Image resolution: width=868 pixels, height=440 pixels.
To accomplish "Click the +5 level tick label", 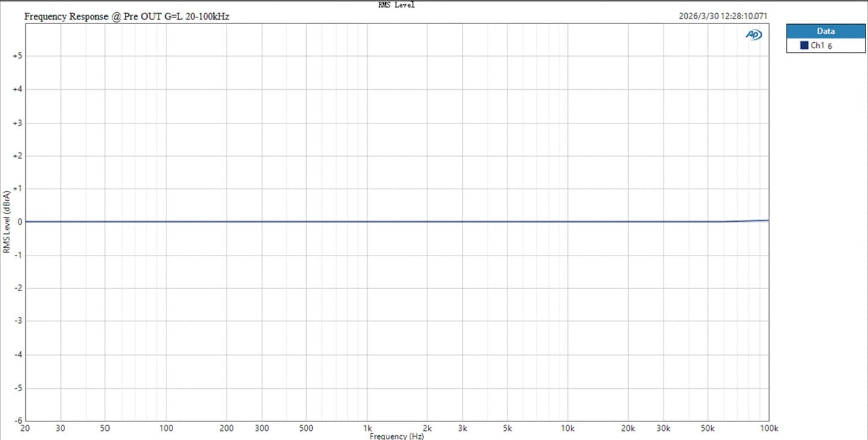I will [x=17, y=56].
